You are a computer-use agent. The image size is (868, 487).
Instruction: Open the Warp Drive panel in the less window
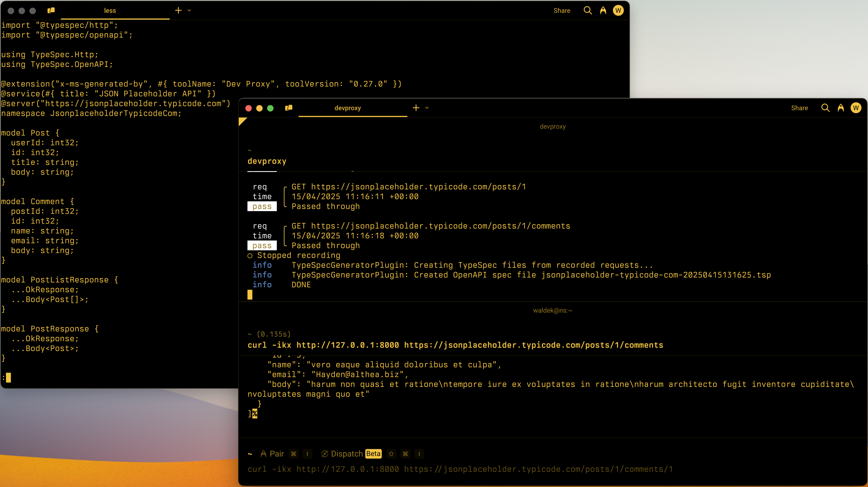51,10
